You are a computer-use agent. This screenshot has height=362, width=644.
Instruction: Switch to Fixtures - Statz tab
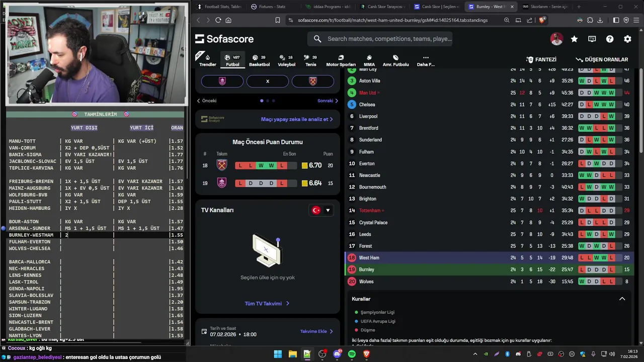(x=272, y=7)
